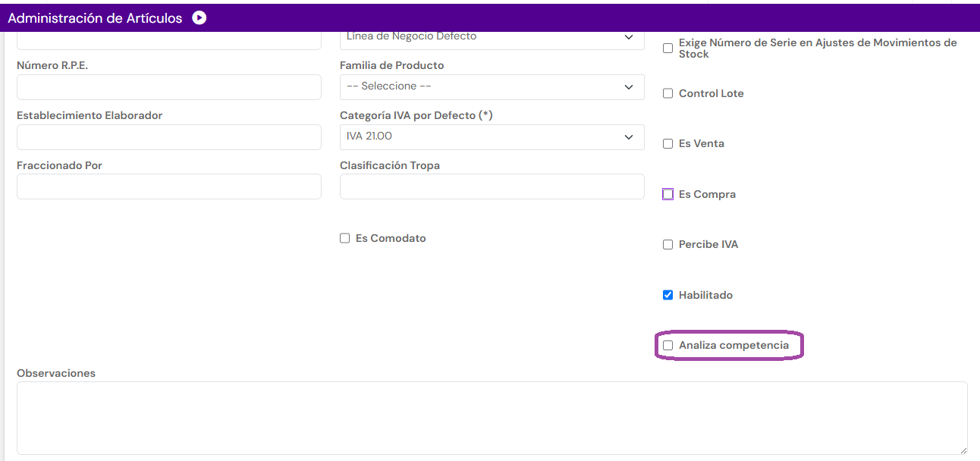Click the Es Comodato label text
The width and height of the screenshot is (980, 461).
(391, 239)
